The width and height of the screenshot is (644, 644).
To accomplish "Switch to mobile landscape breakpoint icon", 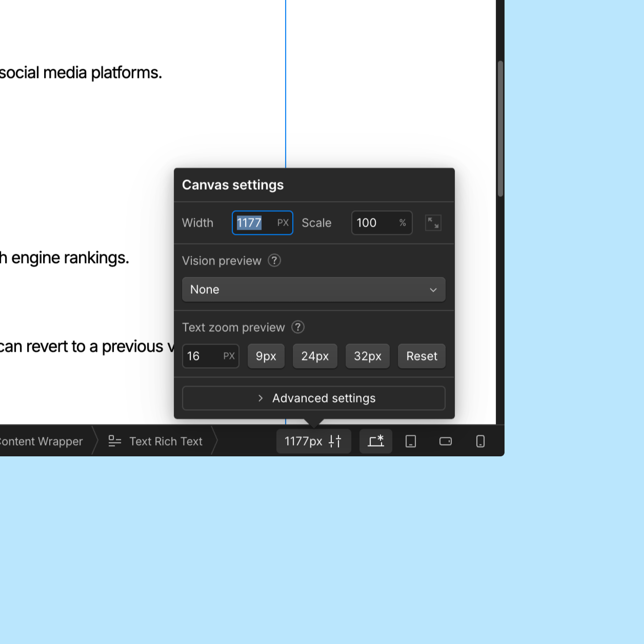I will point(446,441).
